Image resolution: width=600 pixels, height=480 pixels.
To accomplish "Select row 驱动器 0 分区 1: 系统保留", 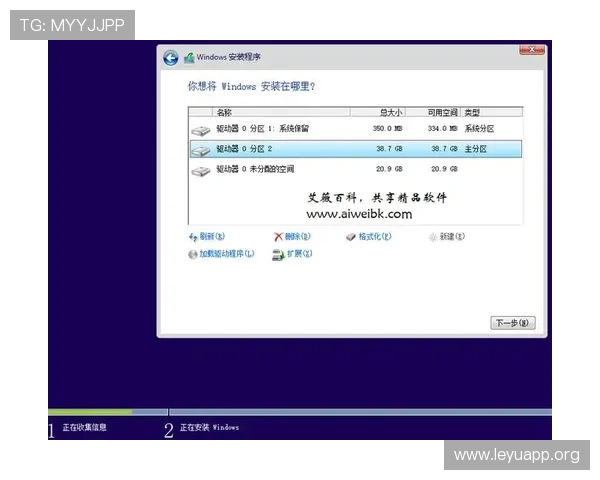I will [355, 129].
